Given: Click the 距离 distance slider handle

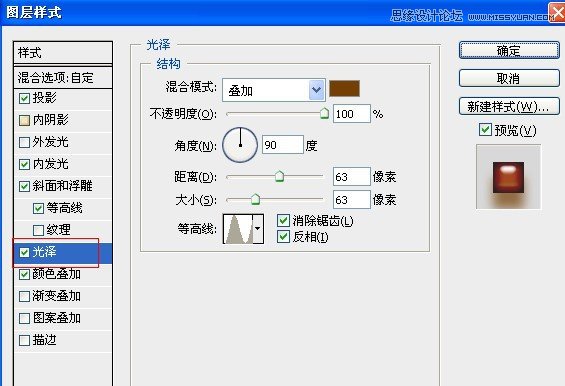Looking at the screenshot, I should (279, 176).
